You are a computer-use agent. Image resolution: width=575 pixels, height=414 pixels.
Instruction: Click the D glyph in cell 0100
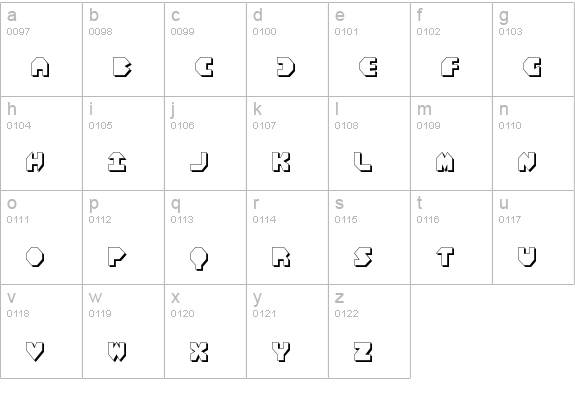286,67
